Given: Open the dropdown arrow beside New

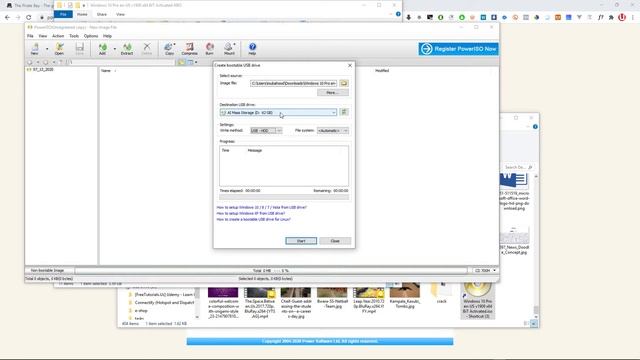Looking at the screenshot, I should click(x=47, y=49).
